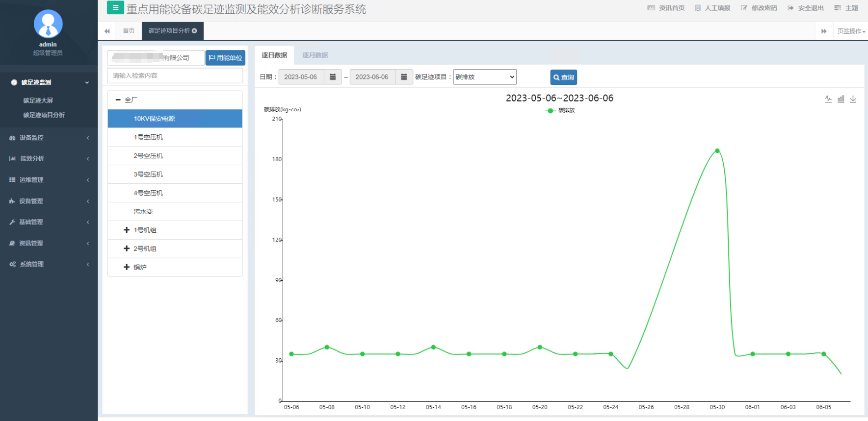Close the 碳足迹项目分析 tab
This screenshot has width=868, height=421.
194,31
